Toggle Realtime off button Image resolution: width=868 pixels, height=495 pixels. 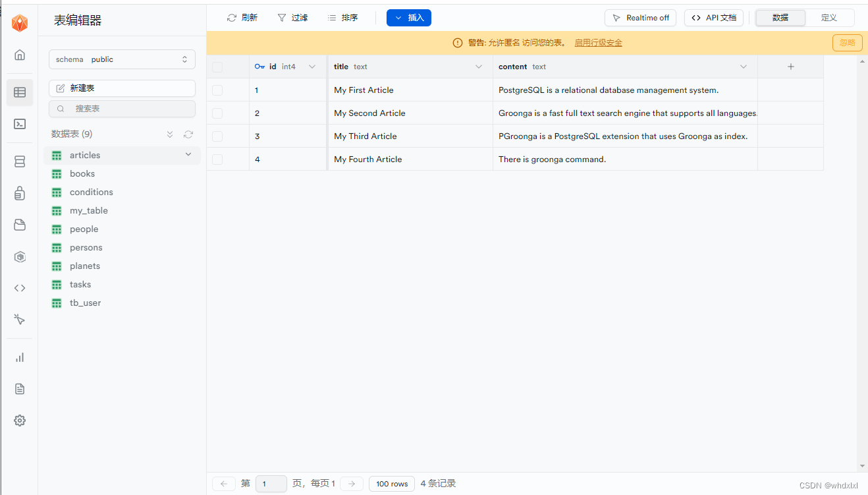[640, 17]
